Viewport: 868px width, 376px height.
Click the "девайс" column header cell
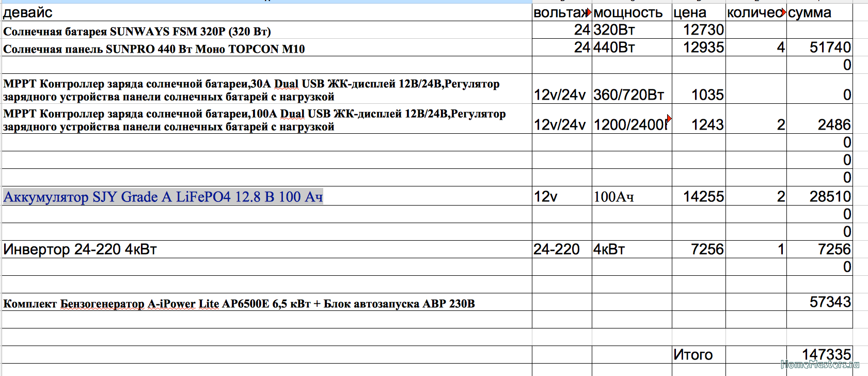tap(267, 12)
